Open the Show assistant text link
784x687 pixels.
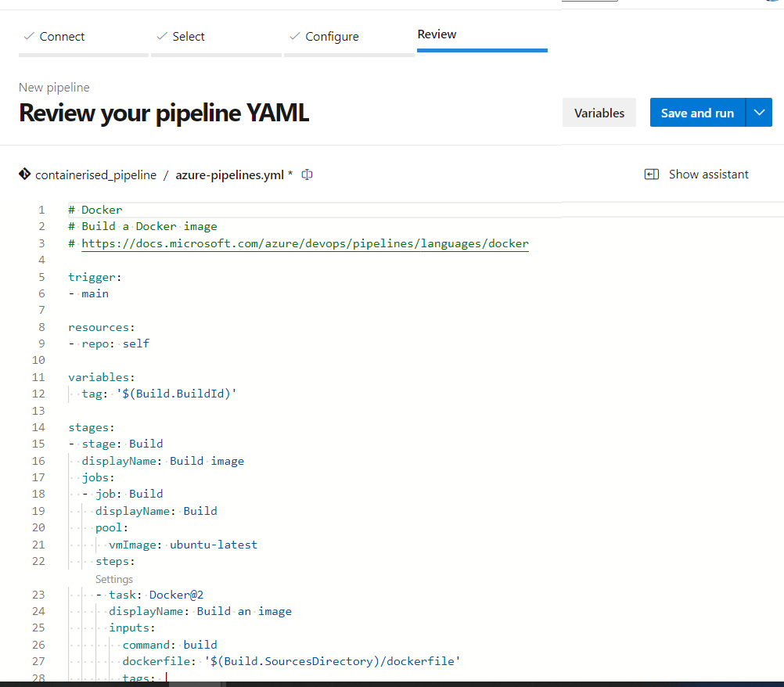pos(708,174)
